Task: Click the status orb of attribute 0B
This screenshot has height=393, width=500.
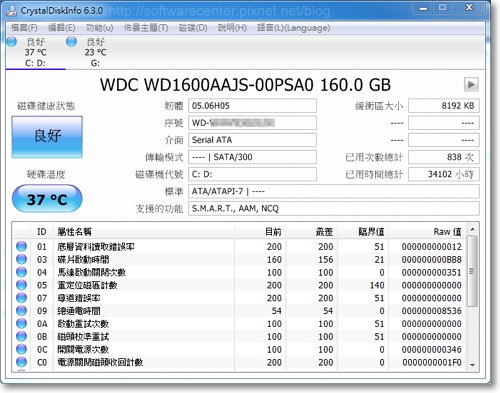Action: (x=21, y=336)
